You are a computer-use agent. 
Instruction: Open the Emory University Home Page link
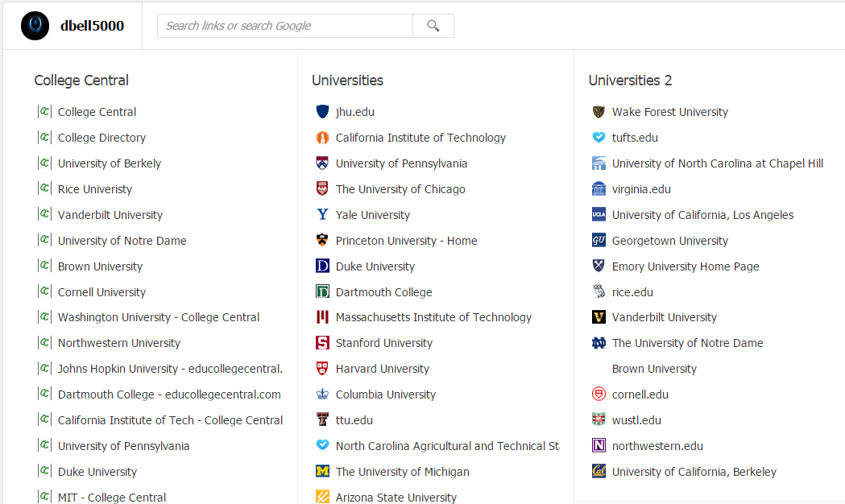[685, 266]
